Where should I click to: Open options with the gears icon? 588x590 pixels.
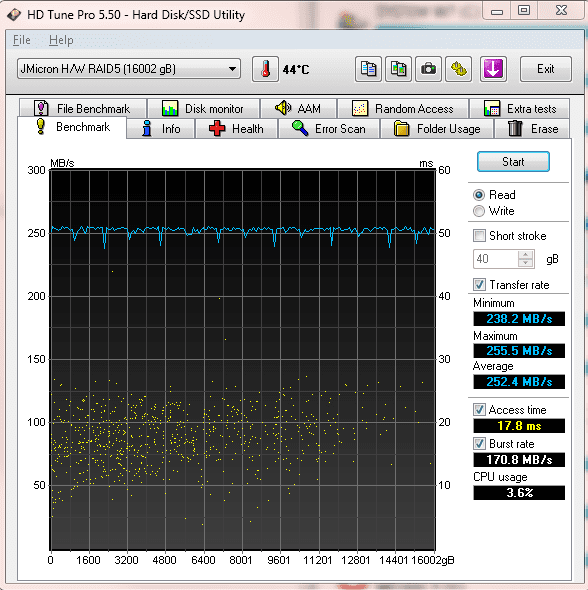click(459, 69)
